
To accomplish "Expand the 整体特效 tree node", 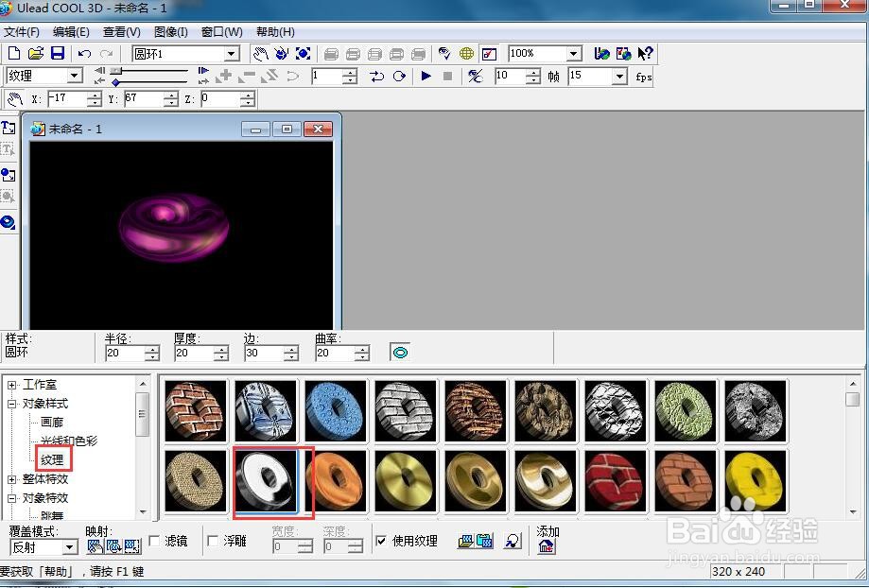I will coord(11,479).
